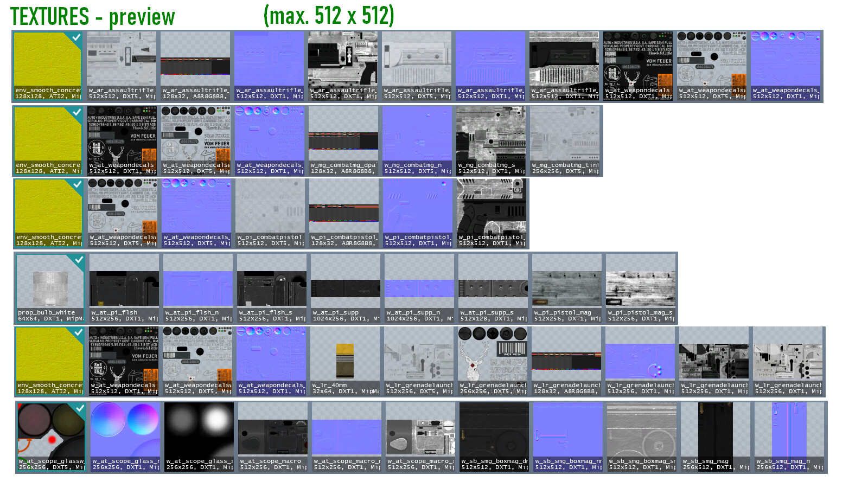Open the purple w_pi_combatpistol normal map
The height and width of the screenshot is (488, 868).
tap(418, 213)
